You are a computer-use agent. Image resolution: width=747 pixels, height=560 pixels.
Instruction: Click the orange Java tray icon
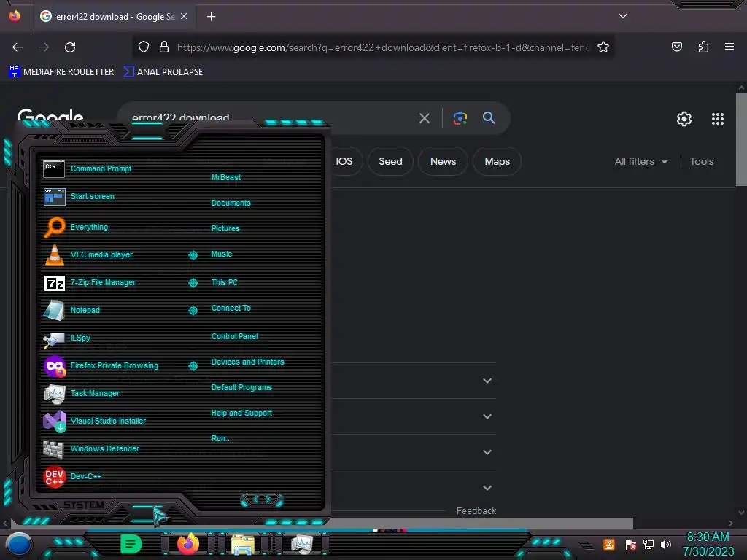(x=609, y=544)
